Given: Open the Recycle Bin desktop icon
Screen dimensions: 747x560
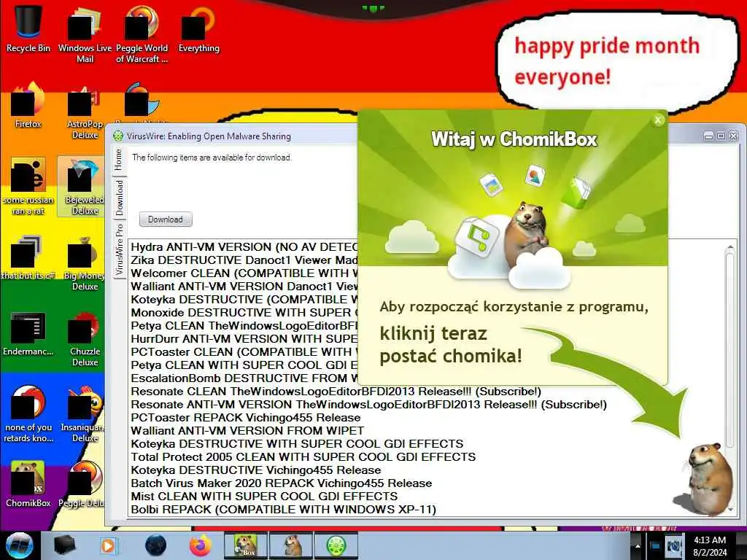Looking at the screenshot, I should (x=28, y=28).
